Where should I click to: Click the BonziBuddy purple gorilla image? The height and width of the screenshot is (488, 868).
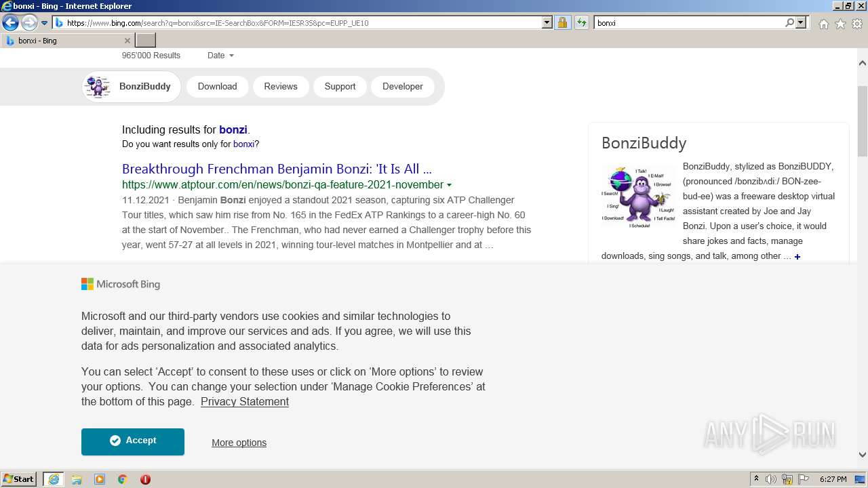click(x=638, y=197)
